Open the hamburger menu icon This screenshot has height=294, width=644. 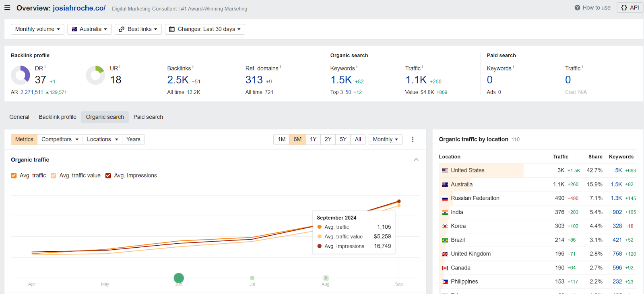[x=7, y=8]
